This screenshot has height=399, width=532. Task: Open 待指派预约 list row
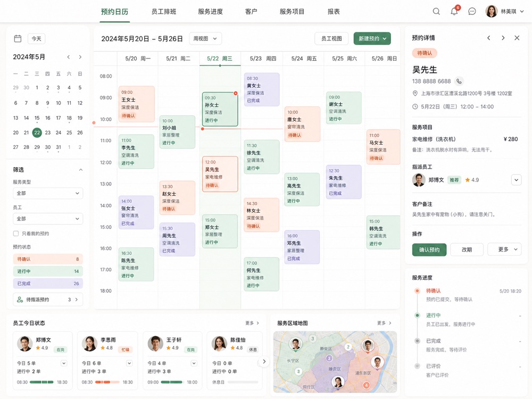click(x=48, y=300)
